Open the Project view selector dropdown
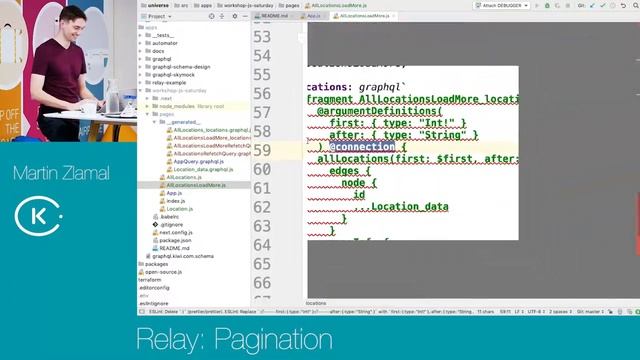 point(156,16)
